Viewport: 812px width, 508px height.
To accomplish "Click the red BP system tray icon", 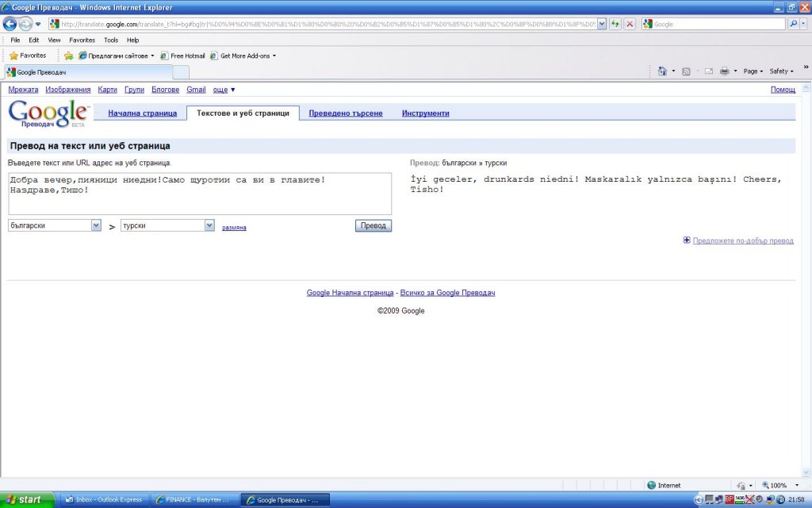I will [x=730, y=500].
